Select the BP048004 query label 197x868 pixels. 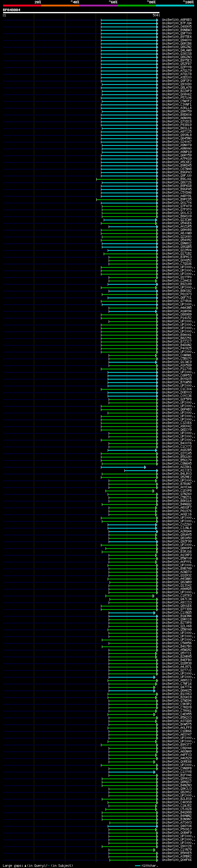(11, 10)
